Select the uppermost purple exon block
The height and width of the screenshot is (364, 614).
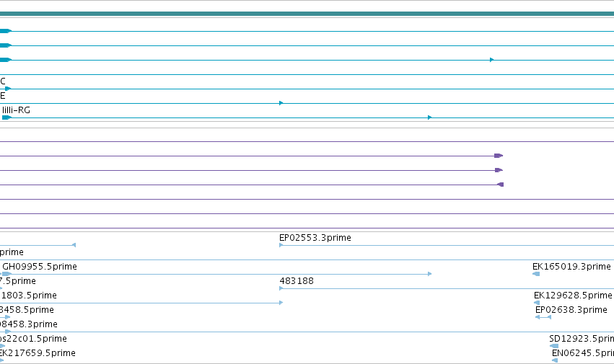pyautogui.click(x=499, y=156)
